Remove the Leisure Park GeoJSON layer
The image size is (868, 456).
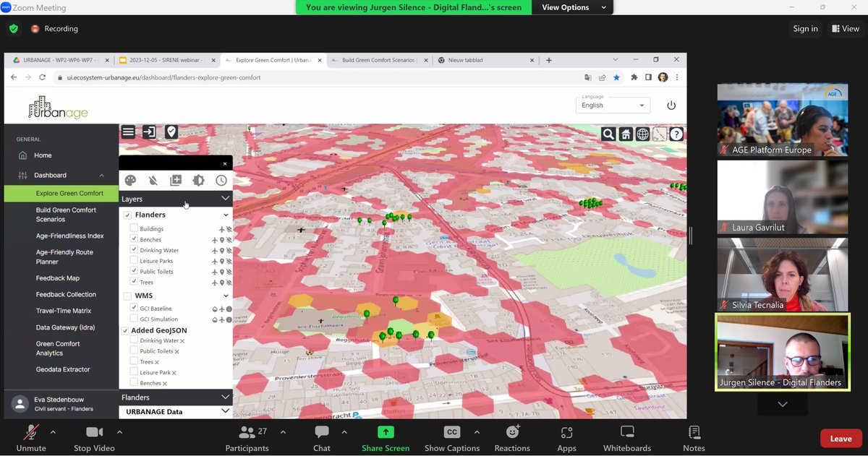174,373
